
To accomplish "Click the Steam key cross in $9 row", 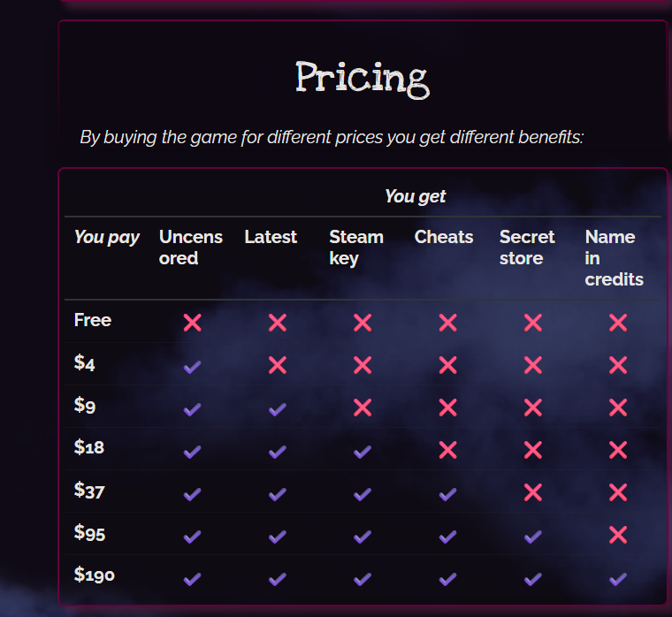I will click(x=363, y=408).
